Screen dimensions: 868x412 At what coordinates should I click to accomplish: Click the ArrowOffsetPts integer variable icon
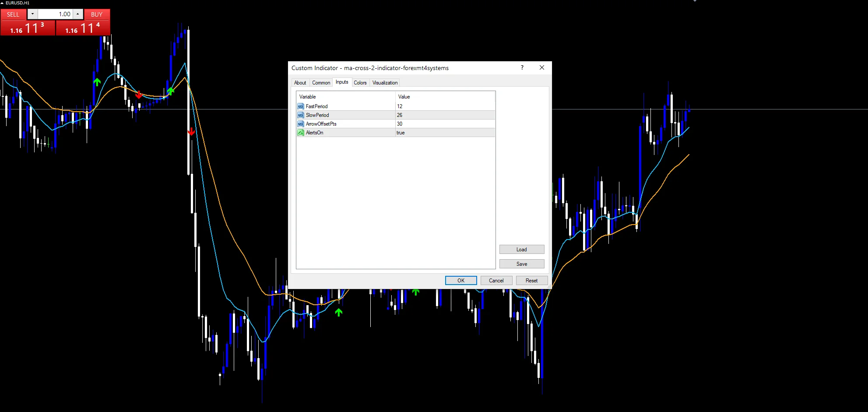(x=300, y=124)
